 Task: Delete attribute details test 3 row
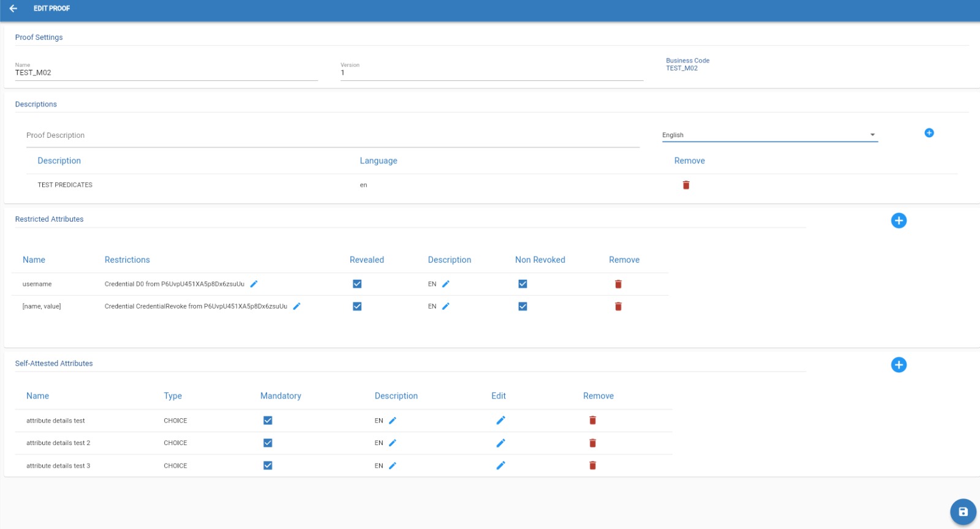click(592, 465)
